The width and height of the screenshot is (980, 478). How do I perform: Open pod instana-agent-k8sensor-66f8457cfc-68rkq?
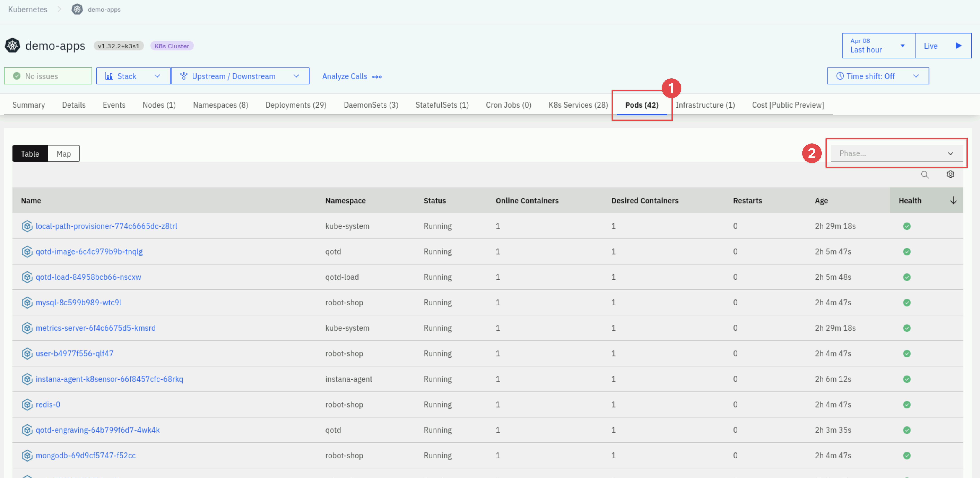(110, 379)
